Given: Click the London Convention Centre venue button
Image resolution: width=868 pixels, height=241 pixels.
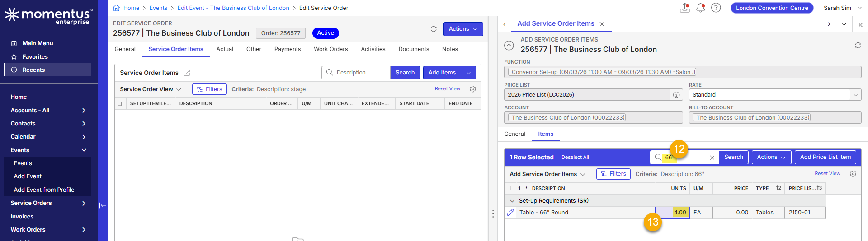Looking at the screenshot, I should pos(772,8).
